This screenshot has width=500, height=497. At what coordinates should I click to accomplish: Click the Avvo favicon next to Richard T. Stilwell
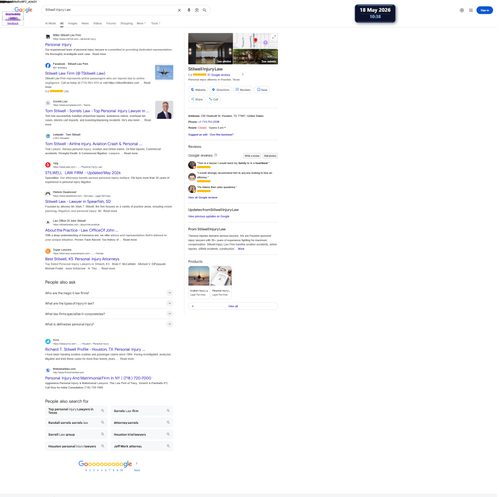(x=48, y=343)
